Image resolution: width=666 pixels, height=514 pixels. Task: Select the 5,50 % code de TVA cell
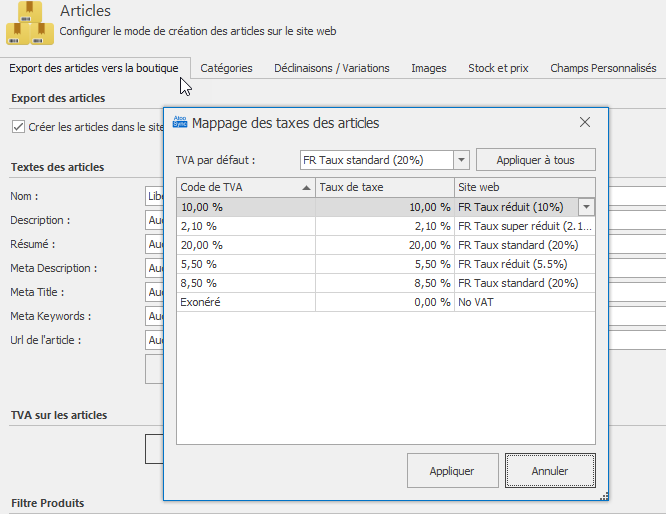[x=246, y=264]
